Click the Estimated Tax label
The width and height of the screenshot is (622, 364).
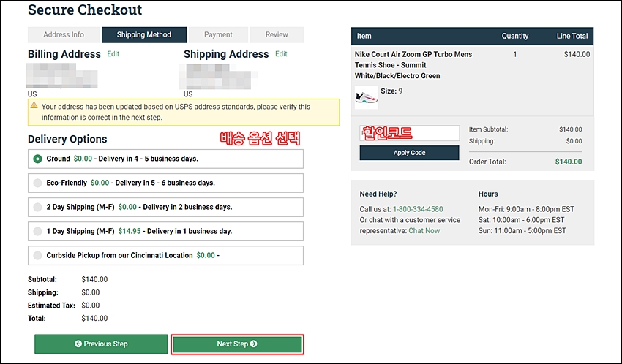click(51, 306)
